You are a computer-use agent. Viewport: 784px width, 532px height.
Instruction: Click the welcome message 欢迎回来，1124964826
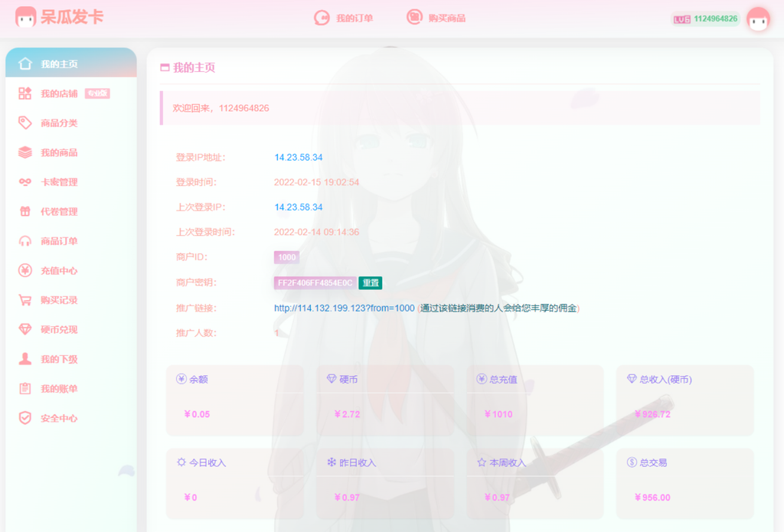(x=221, y=109)
